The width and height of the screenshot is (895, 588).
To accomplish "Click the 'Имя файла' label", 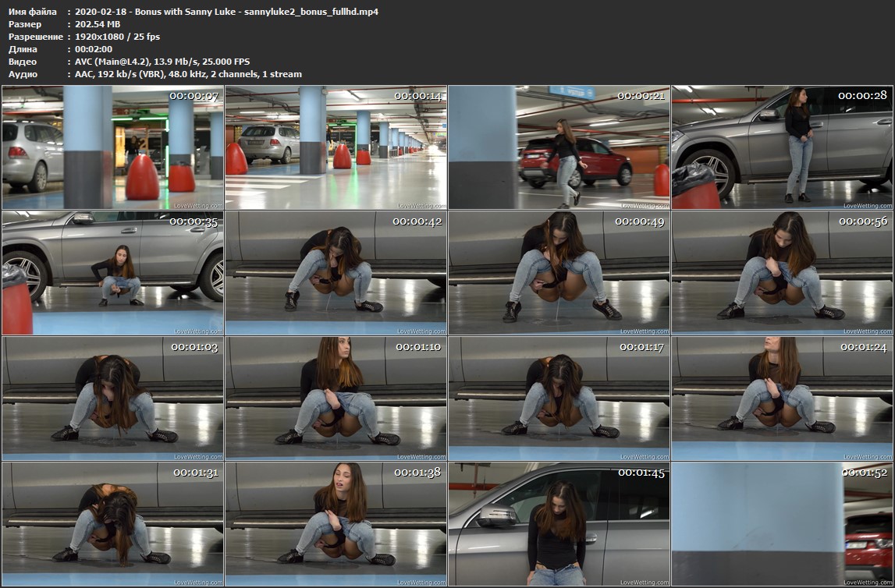I will pyautogui.click(x=32, y=12).
